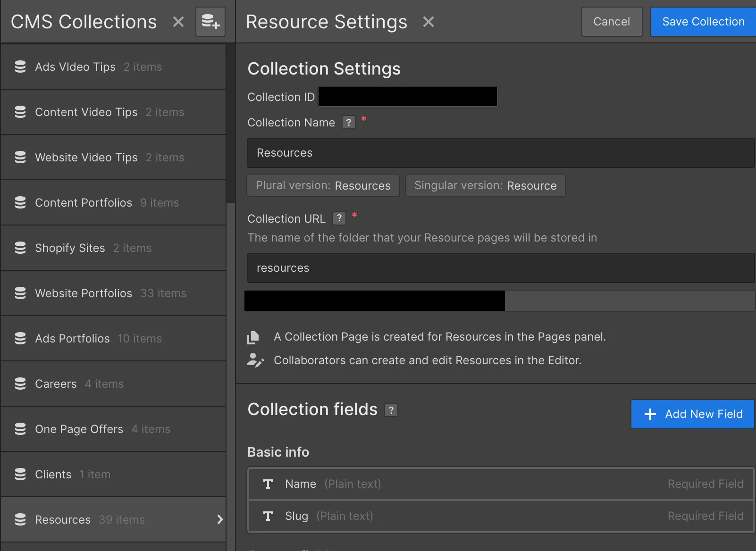756x551 pixels.
Task: Click the database icon beside Website Video Tips
Action: click(20, 158)
